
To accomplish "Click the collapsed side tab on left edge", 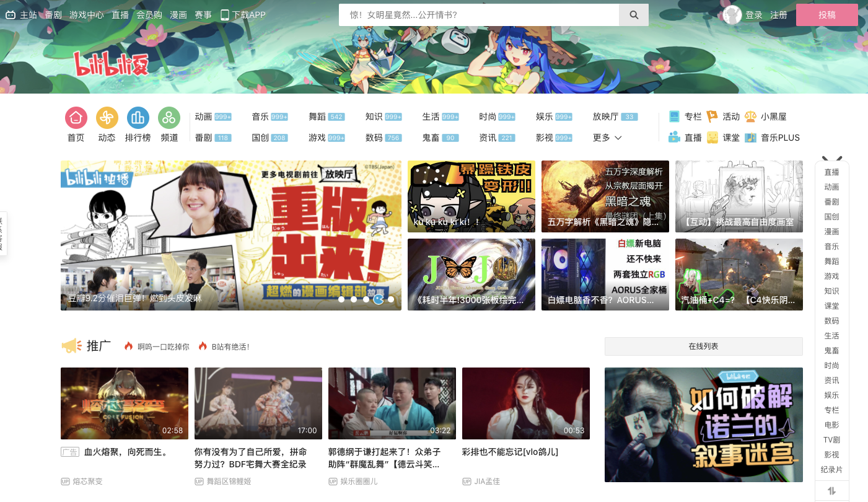I will (3, 234).
